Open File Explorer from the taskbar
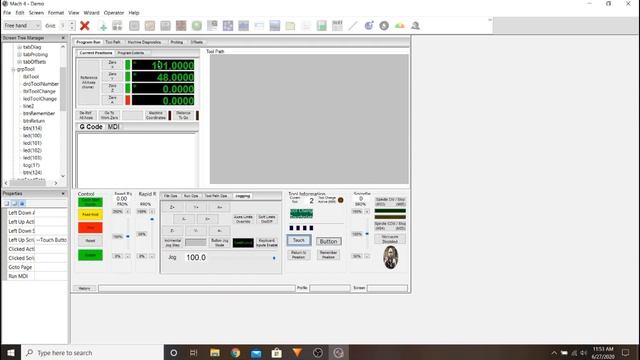Screen dimensions: 640x360 (x=215, y=353)
